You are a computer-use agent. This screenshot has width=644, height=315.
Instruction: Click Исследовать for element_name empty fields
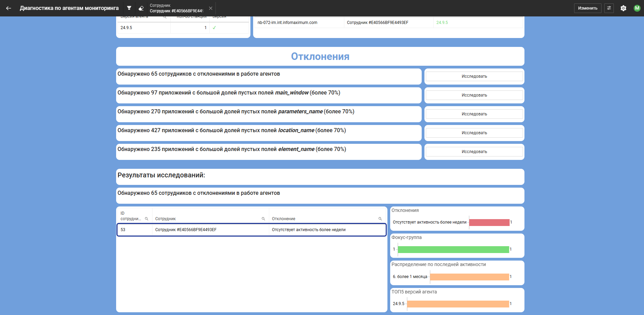[x=474, y=152]
